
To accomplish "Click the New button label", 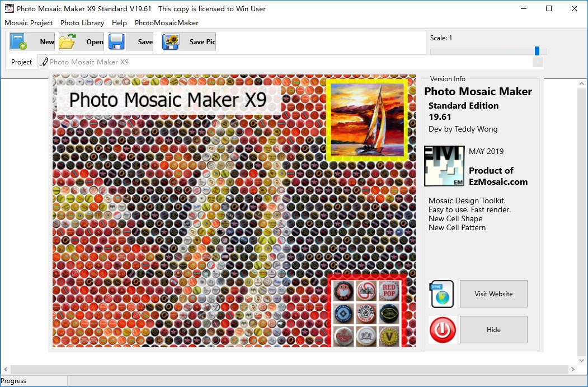I will point(47,41).
